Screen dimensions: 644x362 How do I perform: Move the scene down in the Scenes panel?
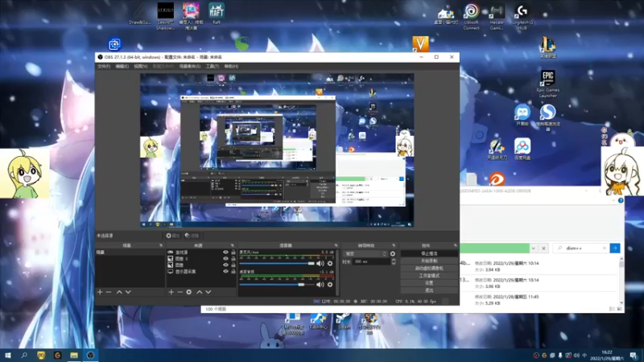coord(128,292)
